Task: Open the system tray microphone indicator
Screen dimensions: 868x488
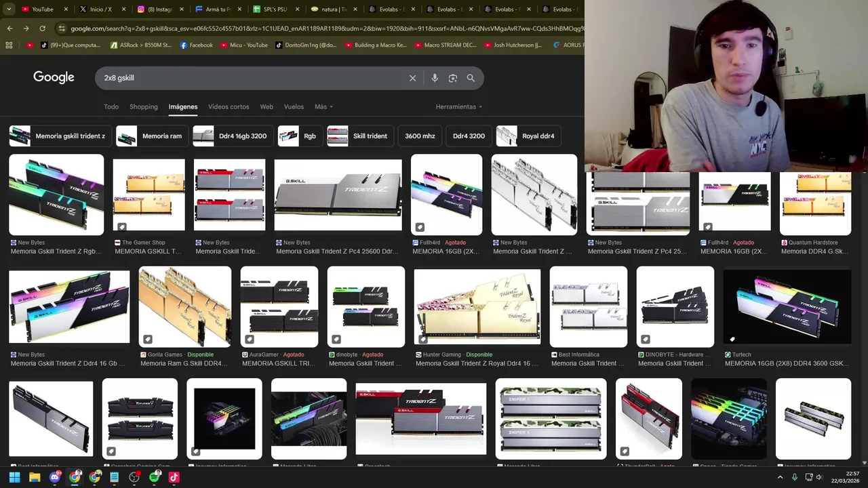Action: 795,477
